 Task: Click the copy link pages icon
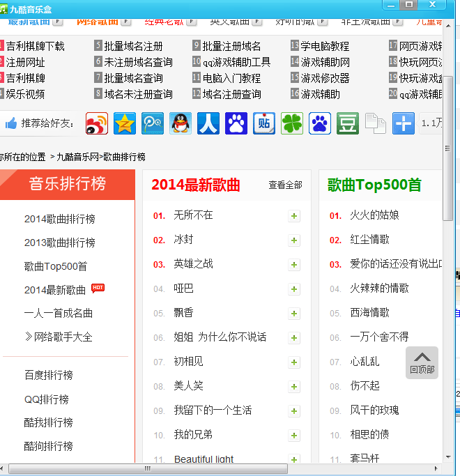[x=376, y=123]
